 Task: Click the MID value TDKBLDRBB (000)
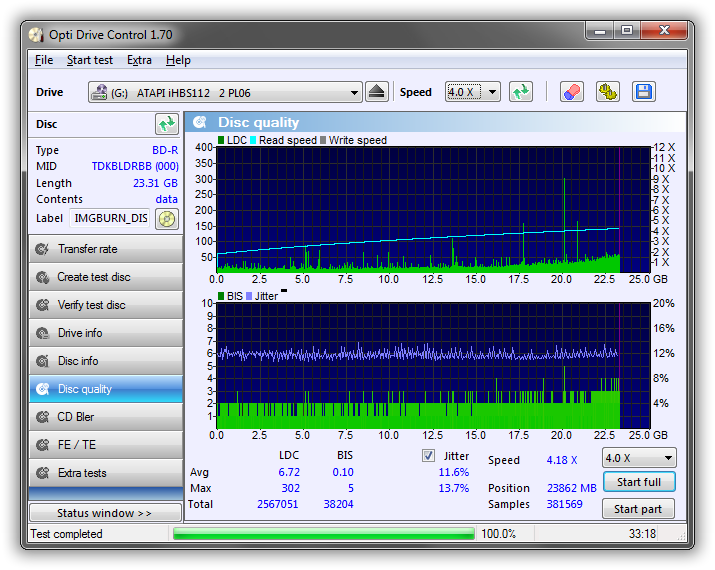[135, 166]
